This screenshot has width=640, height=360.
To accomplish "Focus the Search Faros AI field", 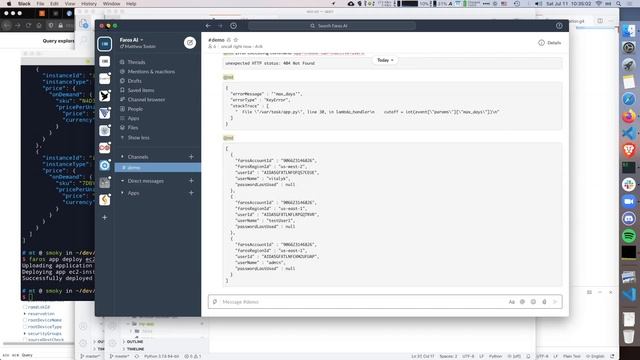I will click(x=332, y=26).
